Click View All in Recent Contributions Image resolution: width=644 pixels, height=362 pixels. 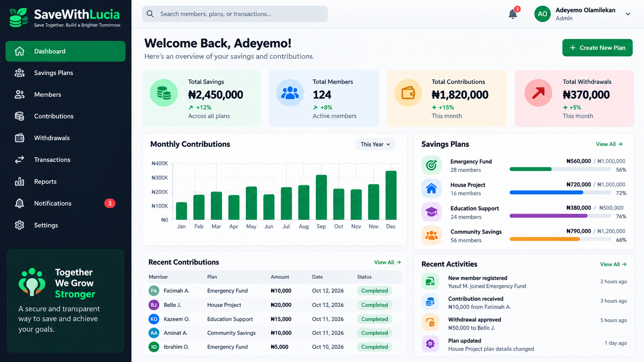tap(387, 262)
